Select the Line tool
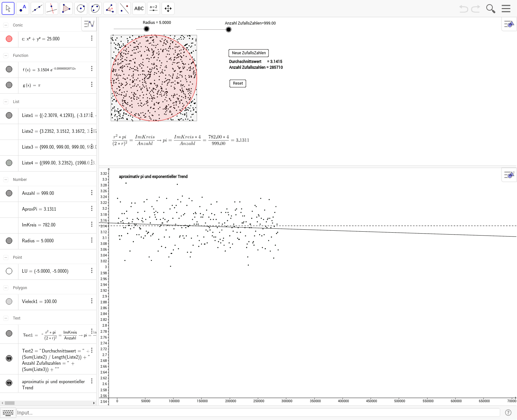517x420 pixels. 37,8
